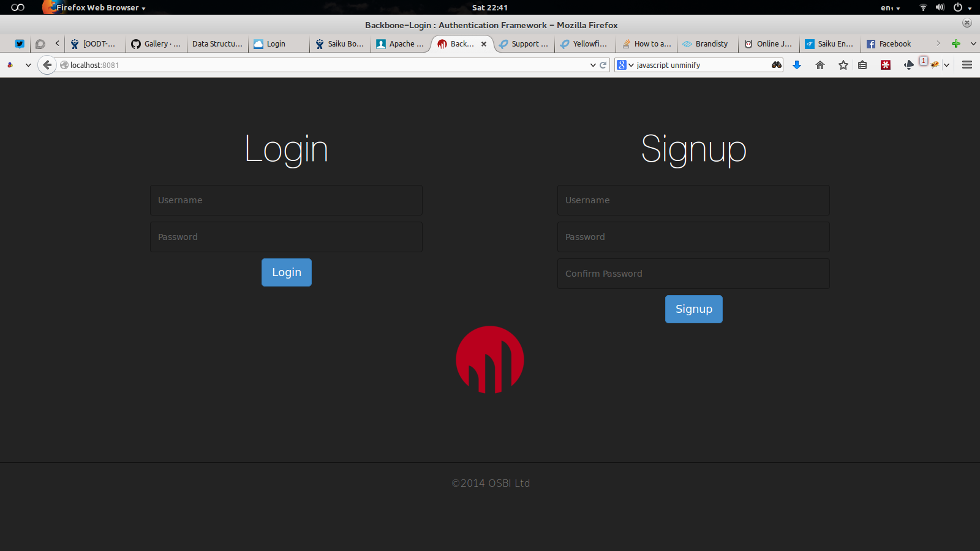Click the Firebug bug icon
This screenshot has height=551, width=980.
(x=935, y=65)
